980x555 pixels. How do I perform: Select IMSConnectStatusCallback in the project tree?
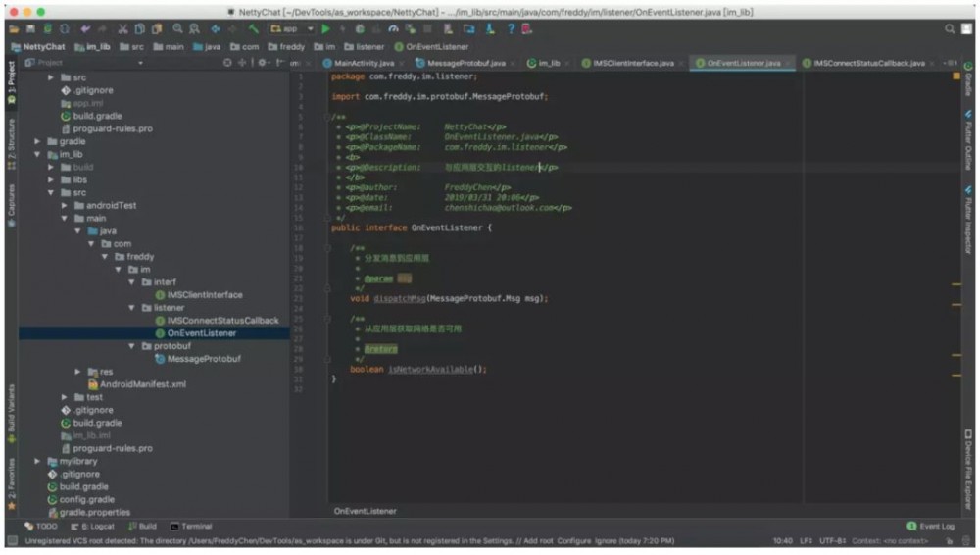222,321
